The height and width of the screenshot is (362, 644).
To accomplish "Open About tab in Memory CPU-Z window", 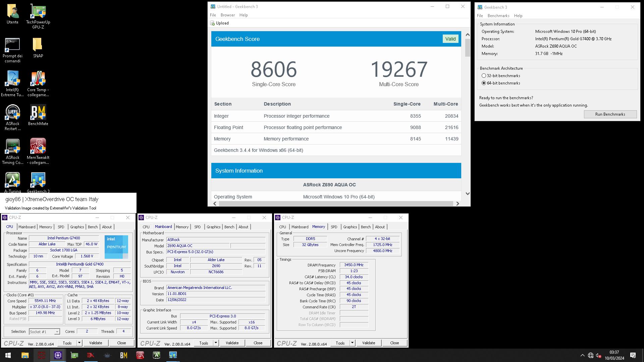I will (x=380, y=227).
